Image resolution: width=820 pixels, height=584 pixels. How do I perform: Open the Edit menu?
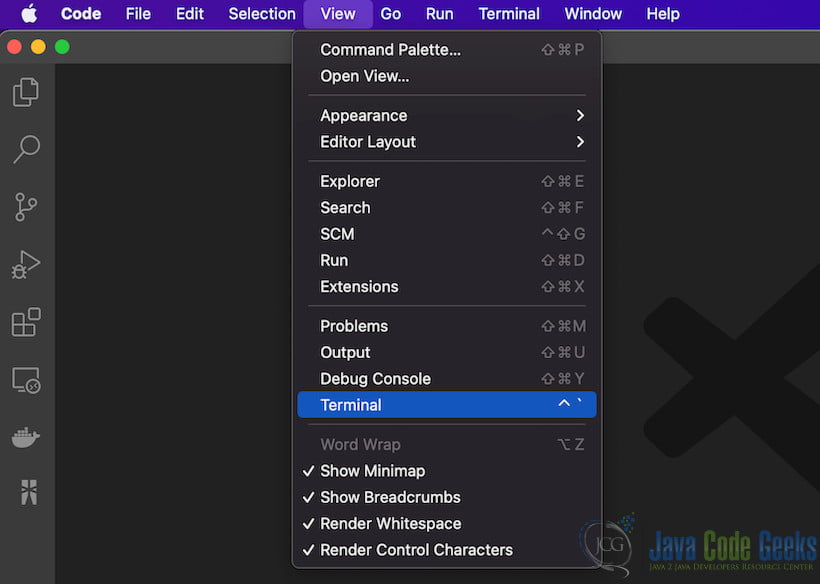click(x=190, y=14)
